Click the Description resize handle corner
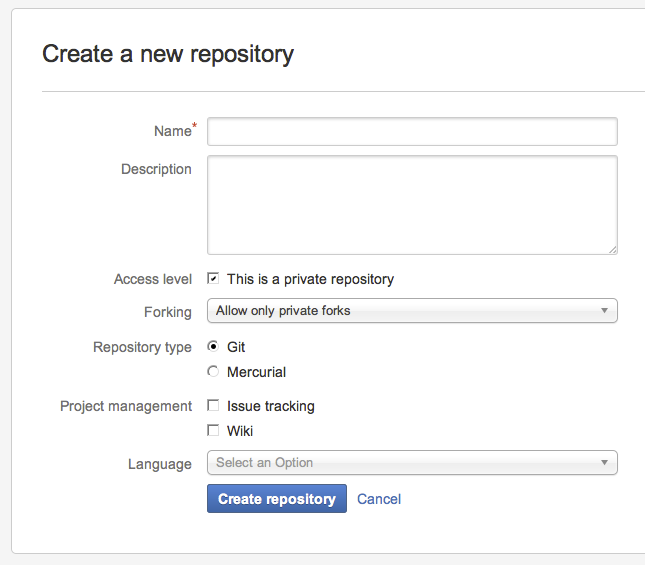The height and width of the screenshot is (565, 645). tap(613, 250)
